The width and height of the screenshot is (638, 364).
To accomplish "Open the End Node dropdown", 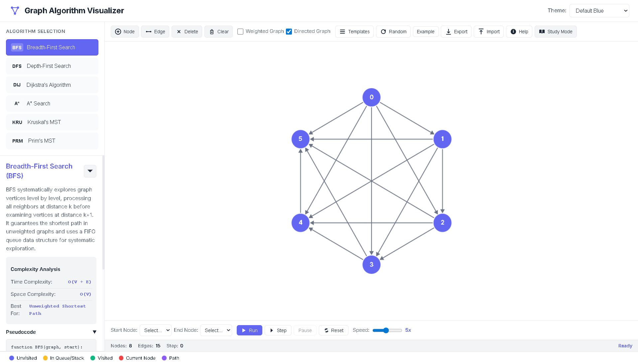I will [216, 330].
